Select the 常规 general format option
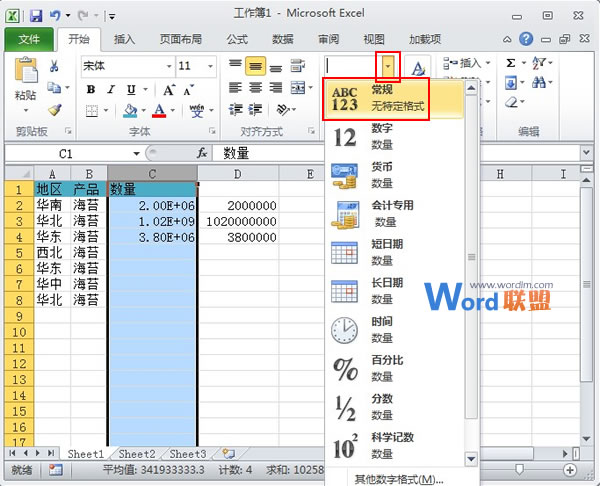The height and width of the screenshot is (486, 600). (377, 97)
